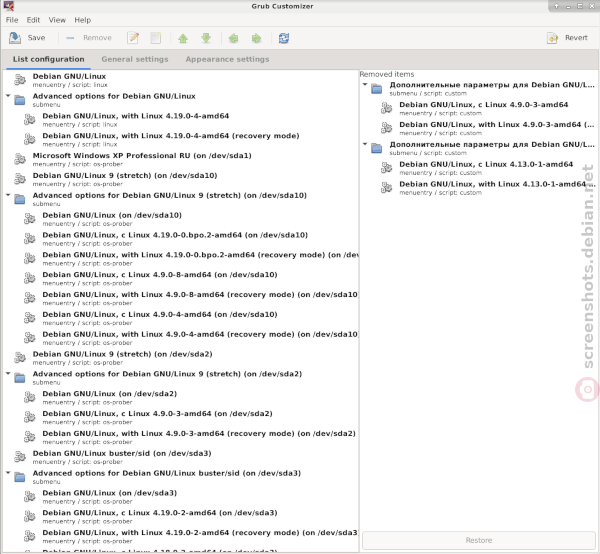
Task: Select Linux 4.19.0-2-amd64 recovery mode (on /dev/sda3)
Action: pyautogui.click(x=181, y=537)
